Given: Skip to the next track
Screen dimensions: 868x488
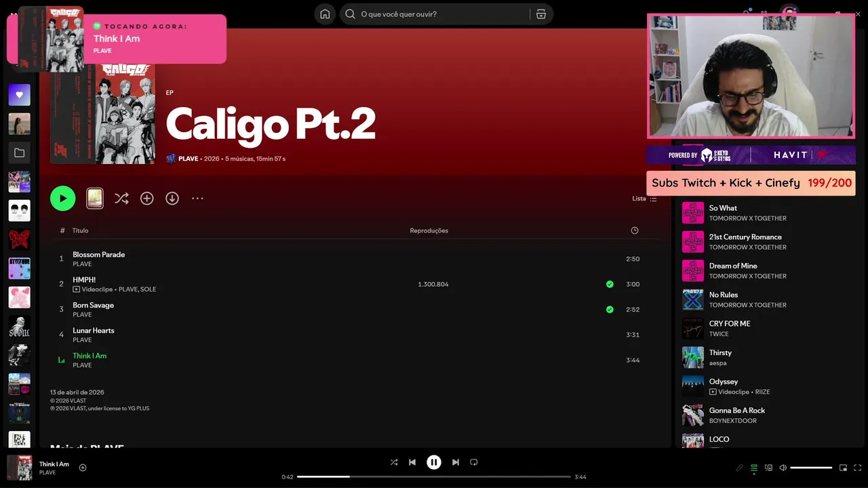Looking at the screenshot, I should tap(456, 462).
